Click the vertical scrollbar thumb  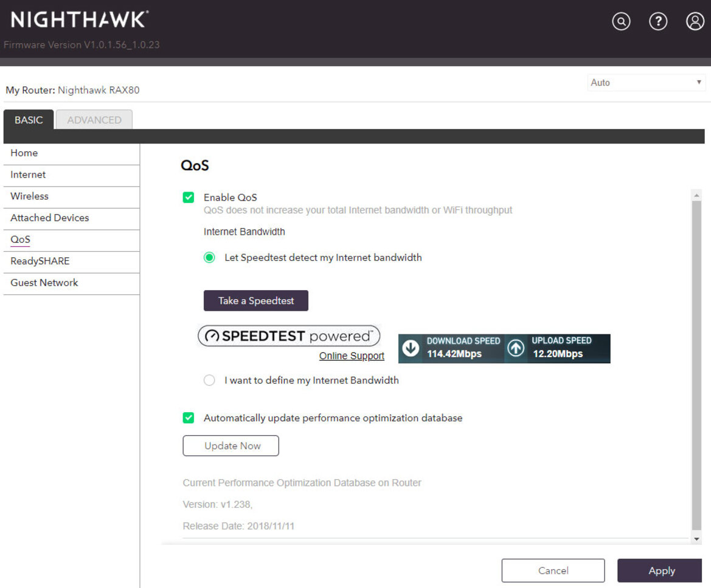pos(696,365)
